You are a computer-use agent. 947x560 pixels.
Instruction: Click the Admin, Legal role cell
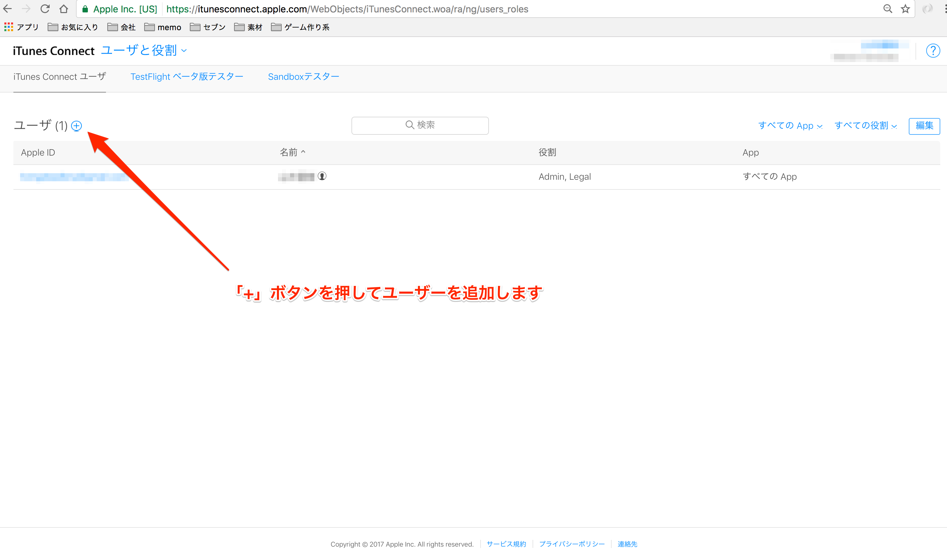coord(564,177)
